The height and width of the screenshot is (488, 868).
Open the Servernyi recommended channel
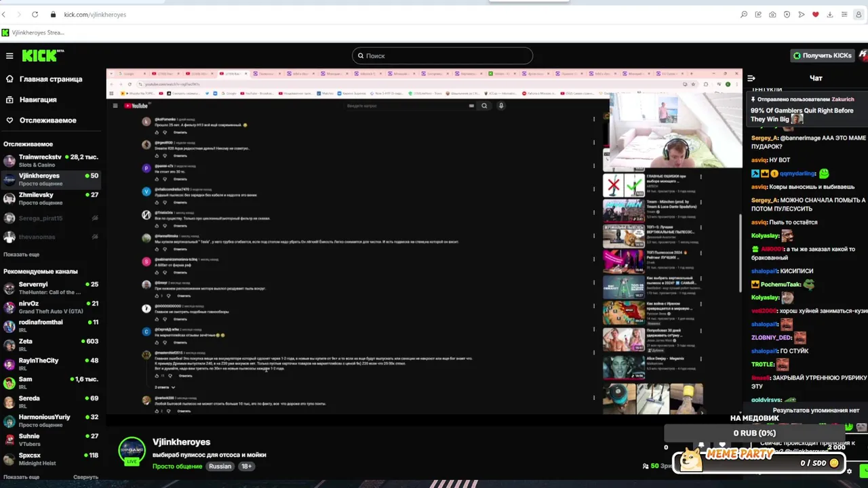pyautogui.click(x=51, y=288)
